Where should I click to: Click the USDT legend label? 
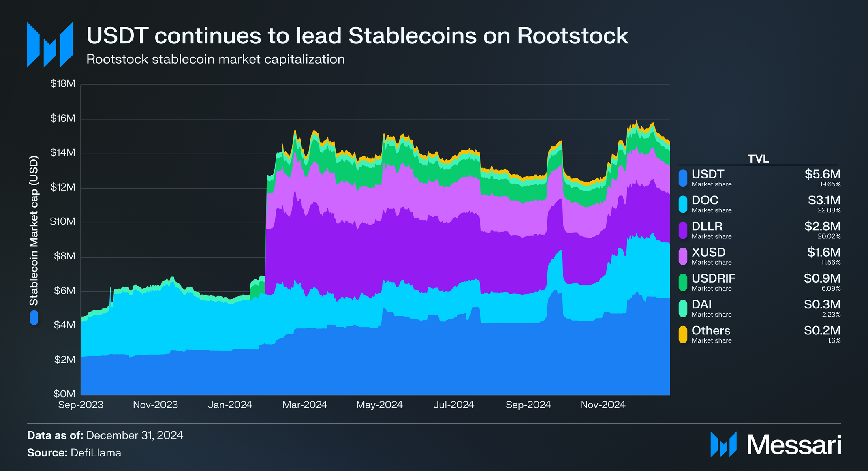(x=708, y=174)
